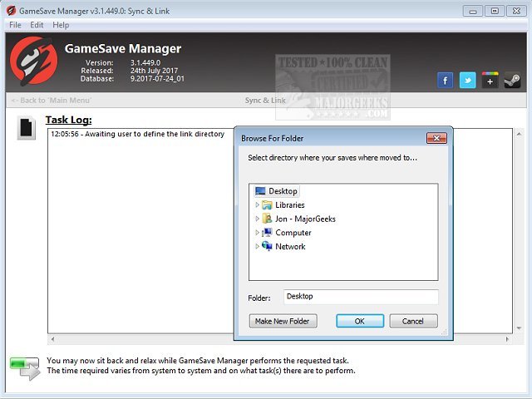Click the green progress arrow icon

26,367
